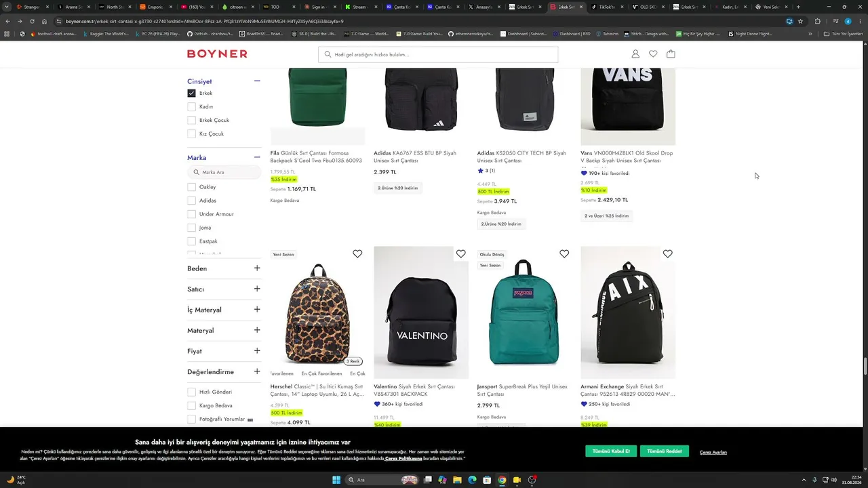Image resolution: width=868 pixels, height=488 pixels.
Task: Expand the İç Materyal filter section
Action: point(257,310)
